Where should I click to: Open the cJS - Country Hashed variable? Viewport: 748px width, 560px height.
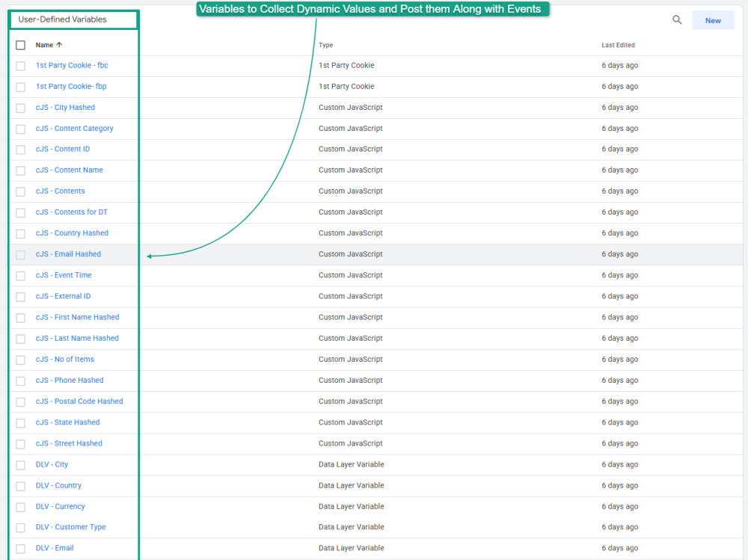click(x=72, y=233)
